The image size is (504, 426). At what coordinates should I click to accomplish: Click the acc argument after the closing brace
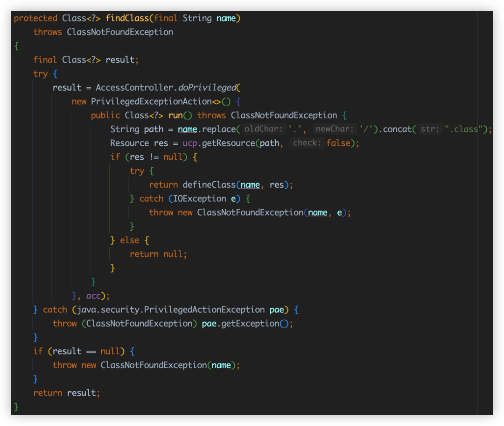click(x=93, y=296)
